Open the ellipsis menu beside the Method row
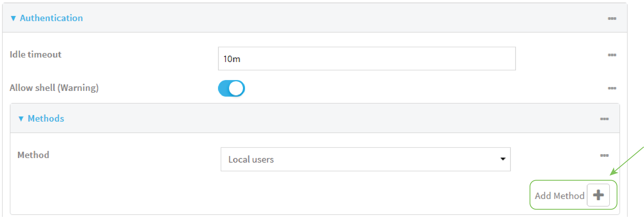This screenshot has height=217, width=644. pyautogui.click(x=605, y=155)
